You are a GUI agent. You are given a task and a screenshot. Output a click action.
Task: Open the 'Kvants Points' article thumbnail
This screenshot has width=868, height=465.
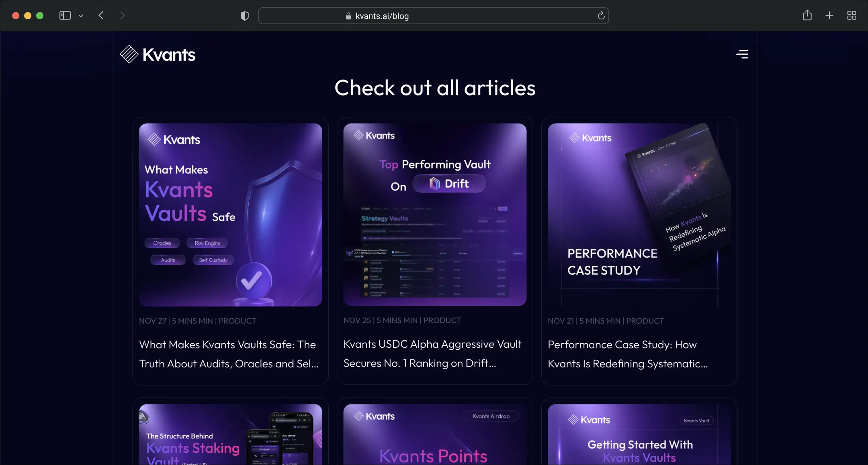click(435, 434)
